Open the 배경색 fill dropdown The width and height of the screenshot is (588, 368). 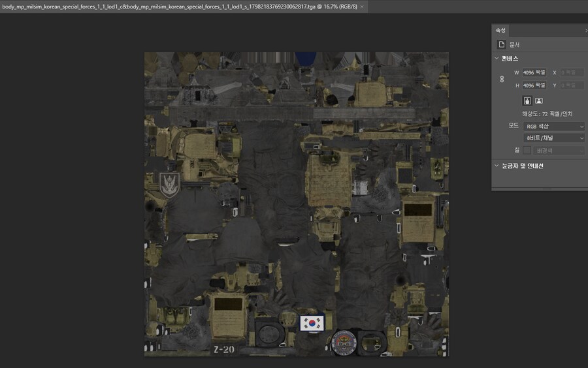tap(559, 151)
